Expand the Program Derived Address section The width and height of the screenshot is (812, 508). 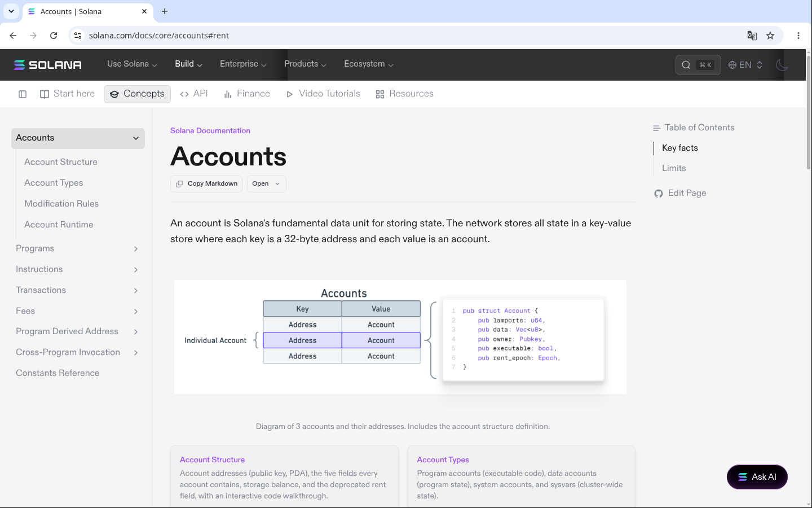click(x=78, y=332)
